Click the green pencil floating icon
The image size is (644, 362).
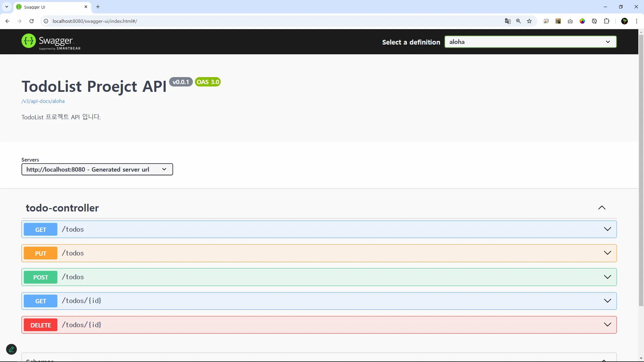coord(11,349)
